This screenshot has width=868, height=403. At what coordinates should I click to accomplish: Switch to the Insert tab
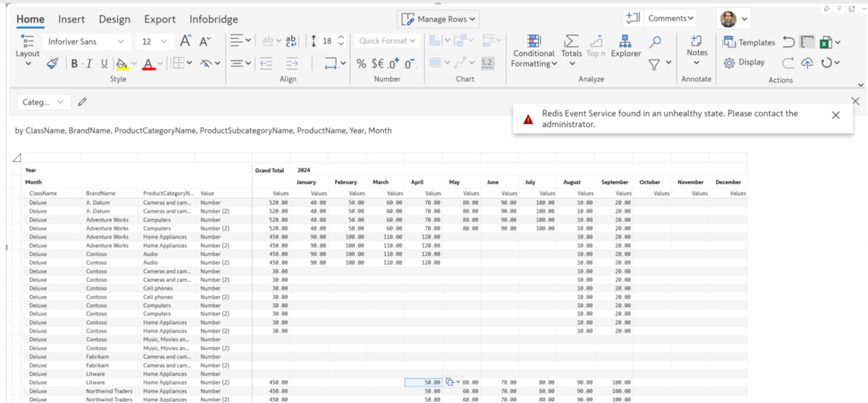point(71,19)
